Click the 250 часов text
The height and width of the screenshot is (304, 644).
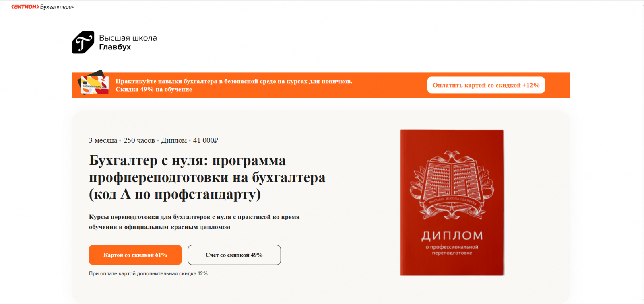(x=139, y=140)
